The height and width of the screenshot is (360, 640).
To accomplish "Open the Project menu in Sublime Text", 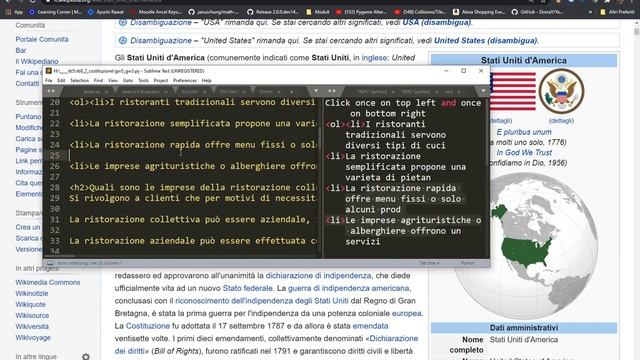I will coord(161,80).
